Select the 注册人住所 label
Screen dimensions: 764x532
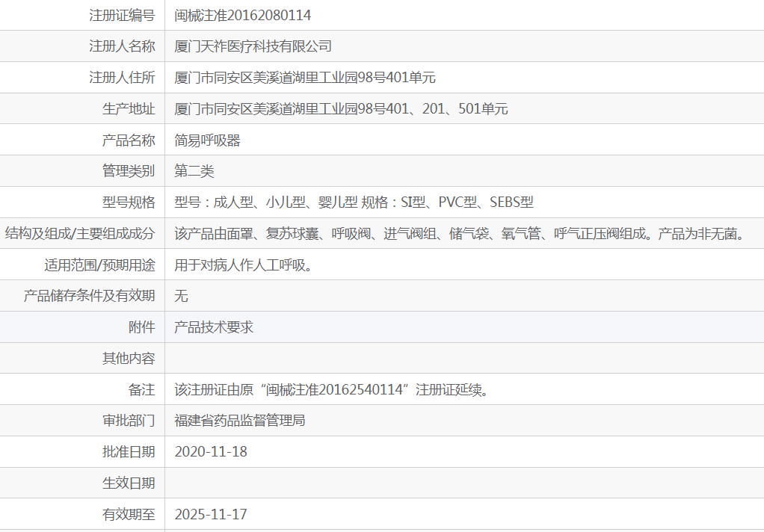(122, 78)
